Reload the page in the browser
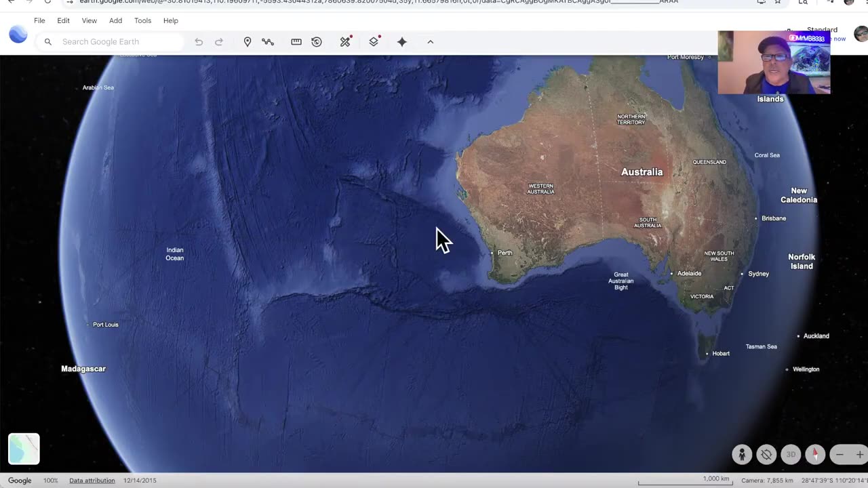This screenshot has height=488, width=868. click(x=47, y=2)
